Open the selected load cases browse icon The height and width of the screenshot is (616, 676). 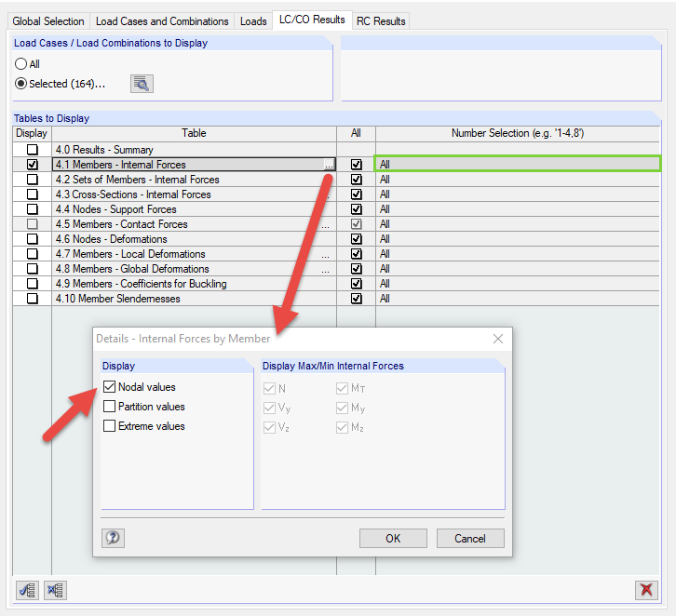pos(142,84)
